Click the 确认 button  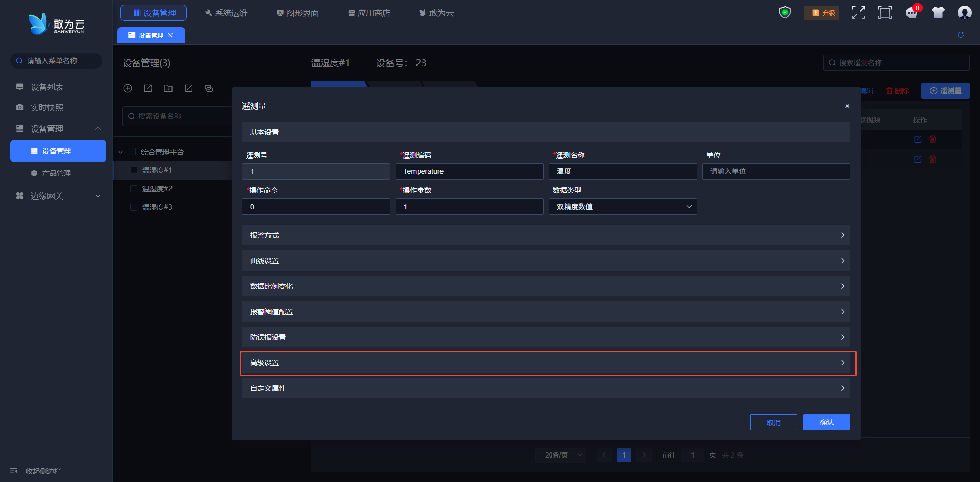826,422
